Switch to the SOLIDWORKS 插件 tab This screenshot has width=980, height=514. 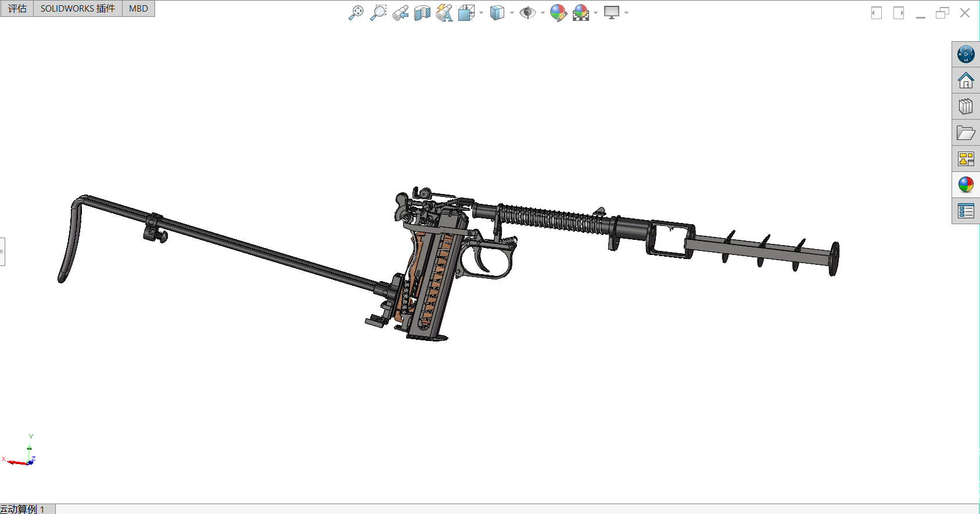tap(78, 9)
